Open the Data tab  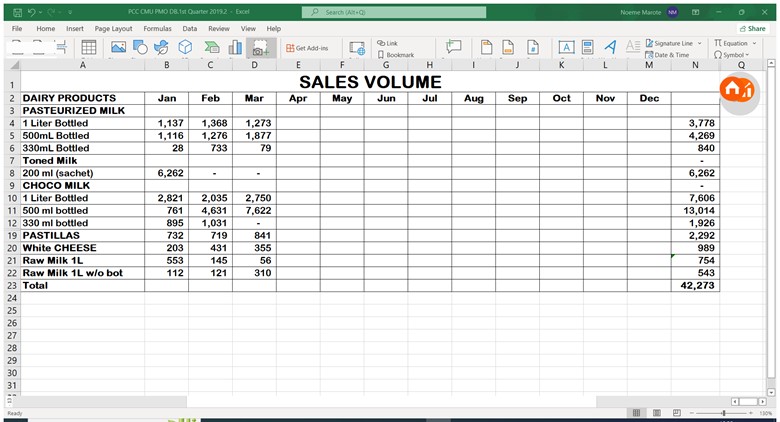(x=190, y=29)
